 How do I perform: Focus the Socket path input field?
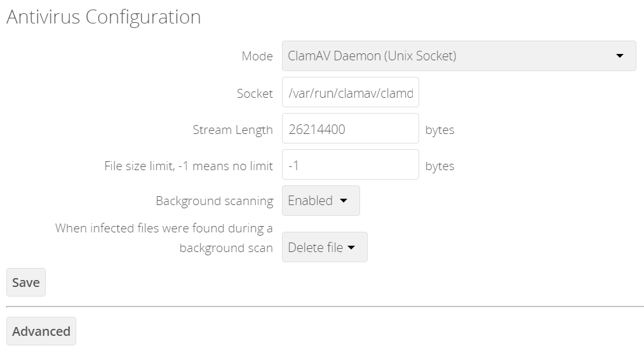350,93
